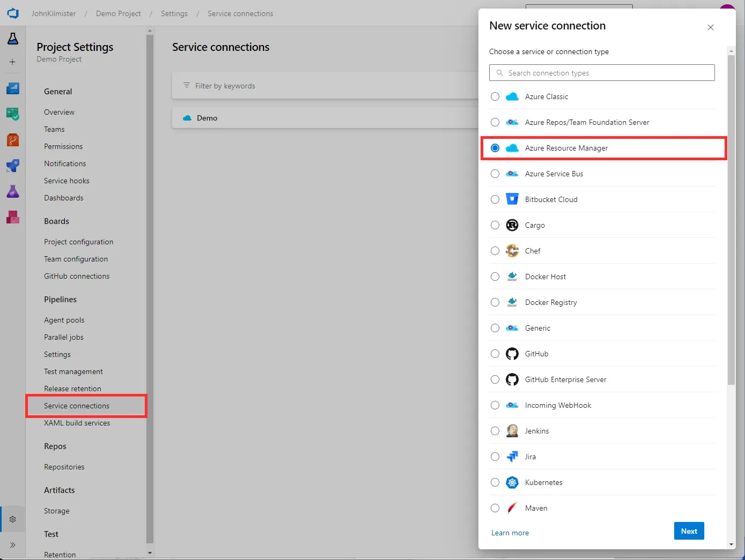Open Teams settings page
Image resolution: width=745 pixels, height=560 pixels.
[54, 129]
